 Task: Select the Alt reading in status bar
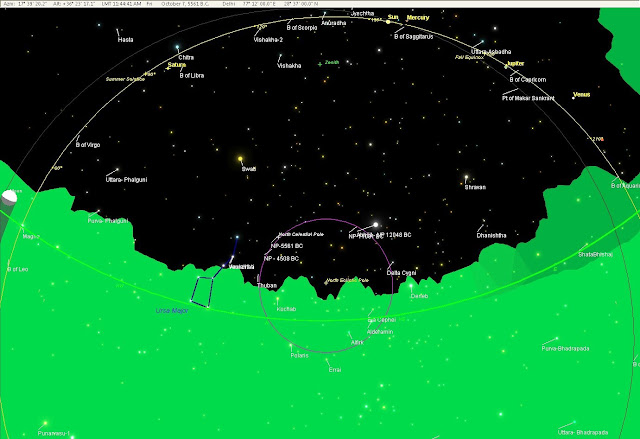(x=74, y=4)
